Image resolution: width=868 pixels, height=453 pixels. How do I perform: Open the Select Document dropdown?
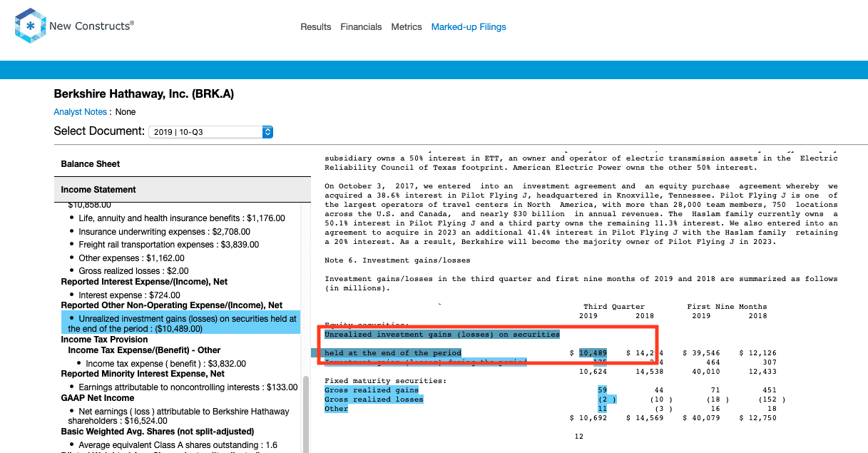pyautogui.click(x=210, y=132)
